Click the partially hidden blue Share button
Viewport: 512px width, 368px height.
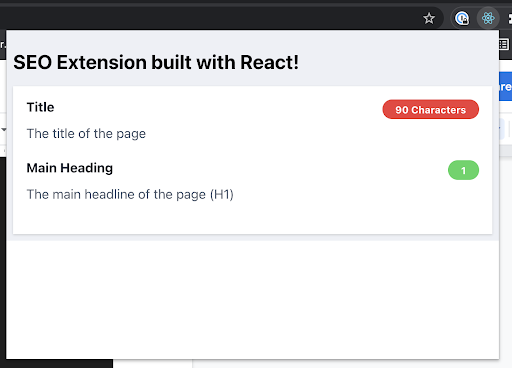click(505, 86)
